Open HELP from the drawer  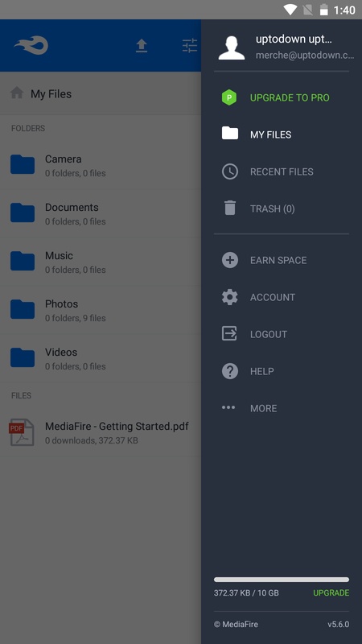pos(262,371)
